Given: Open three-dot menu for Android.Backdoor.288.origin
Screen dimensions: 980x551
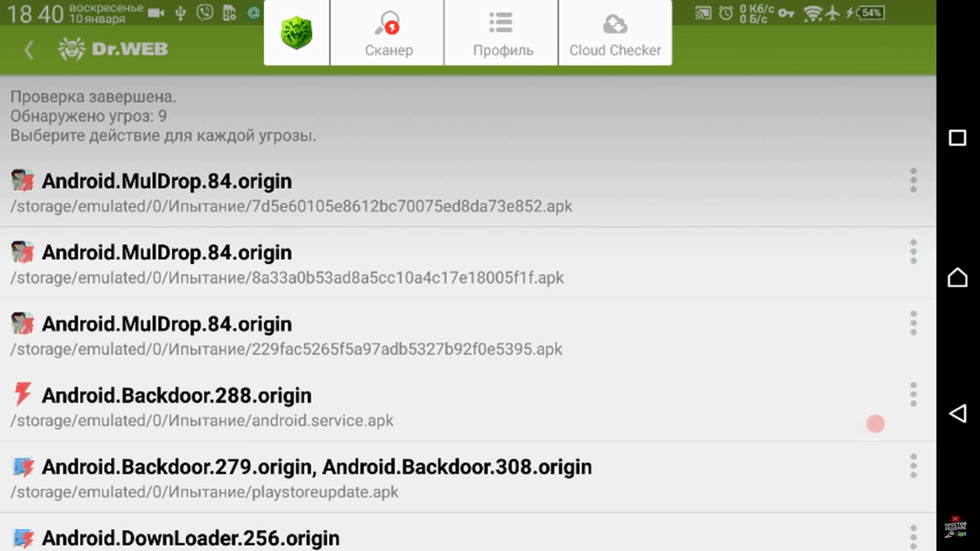Looking at the screenshot, I should (x=913, y=394).
